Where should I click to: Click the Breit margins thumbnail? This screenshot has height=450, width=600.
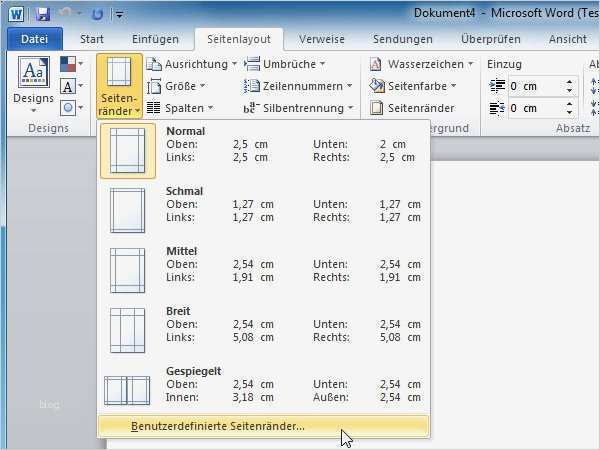127,330
